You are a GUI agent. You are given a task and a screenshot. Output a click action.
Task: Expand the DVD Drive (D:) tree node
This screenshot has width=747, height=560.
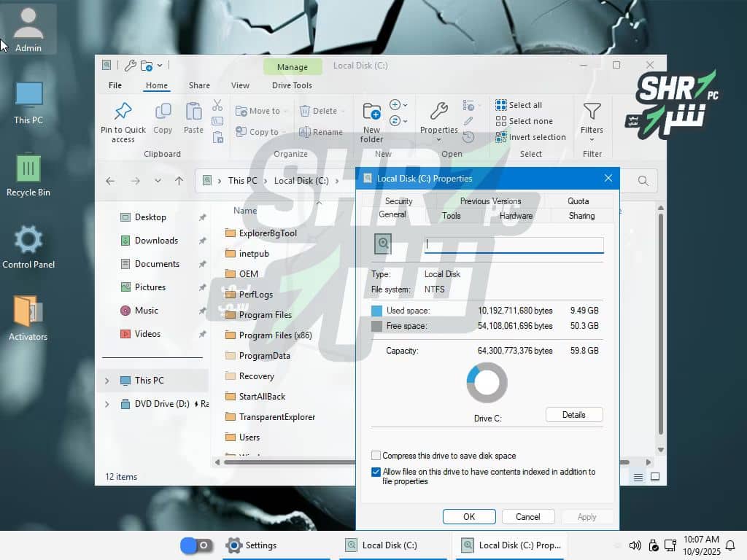pos(107,404)
